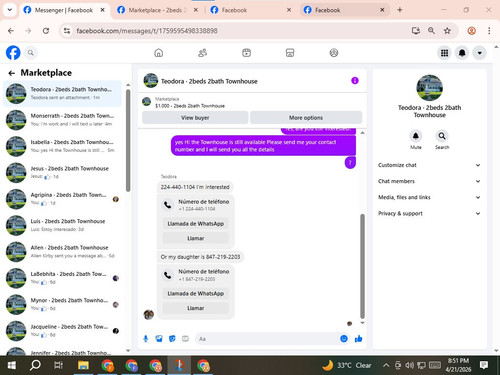Switch to Marketplace - 2beds tab
500x375 pixels.
[x=157, y=10]
